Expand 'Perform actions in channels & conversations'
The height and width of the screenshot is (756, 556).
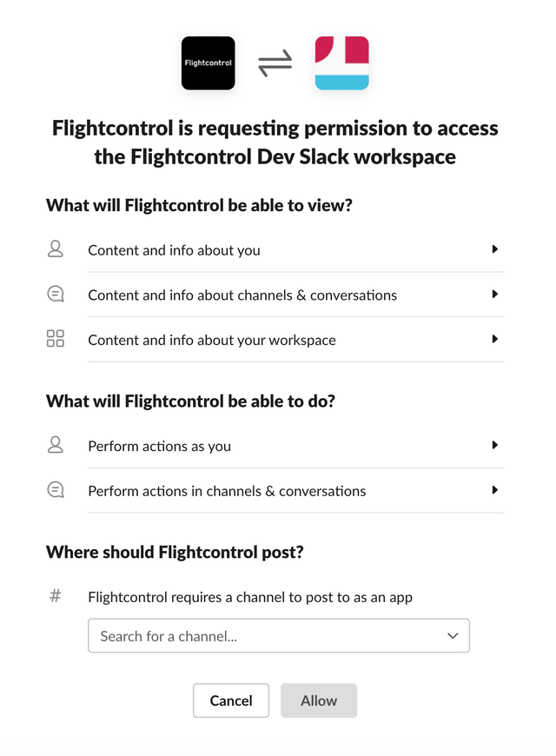(496, 489)
